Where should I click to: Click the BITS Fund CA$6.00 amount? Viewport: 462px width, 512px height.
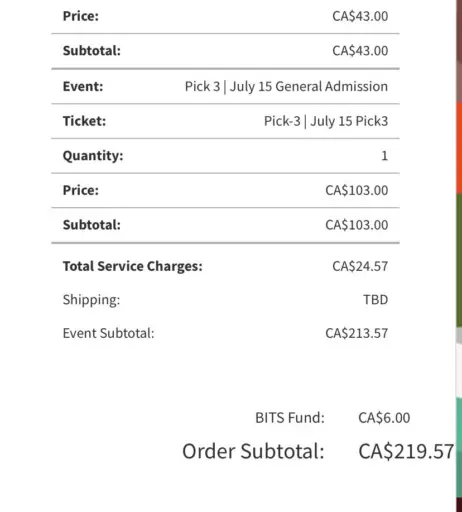[384, 418]
